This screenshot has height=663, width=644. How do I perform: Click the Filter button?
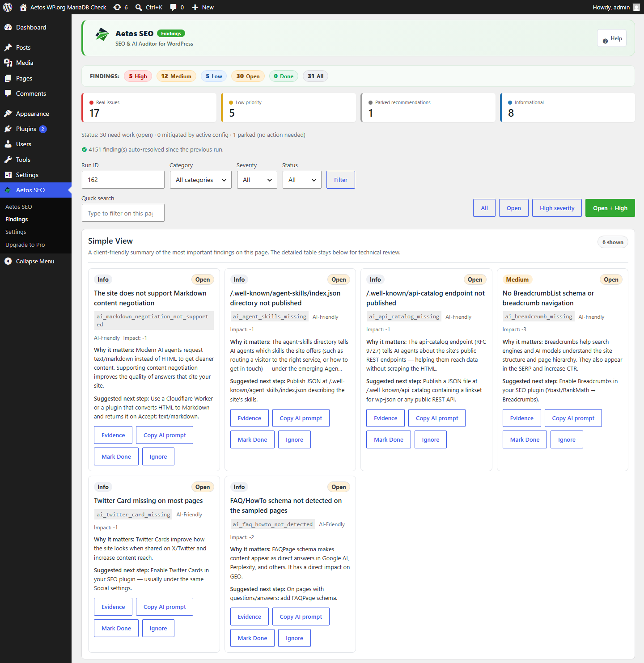pos(341,180)
